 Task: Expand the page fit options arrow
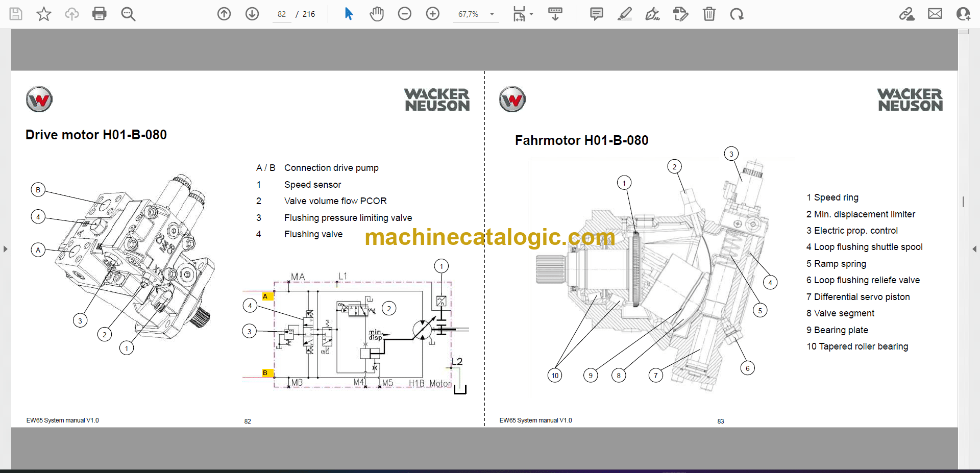tap(531, 14)
